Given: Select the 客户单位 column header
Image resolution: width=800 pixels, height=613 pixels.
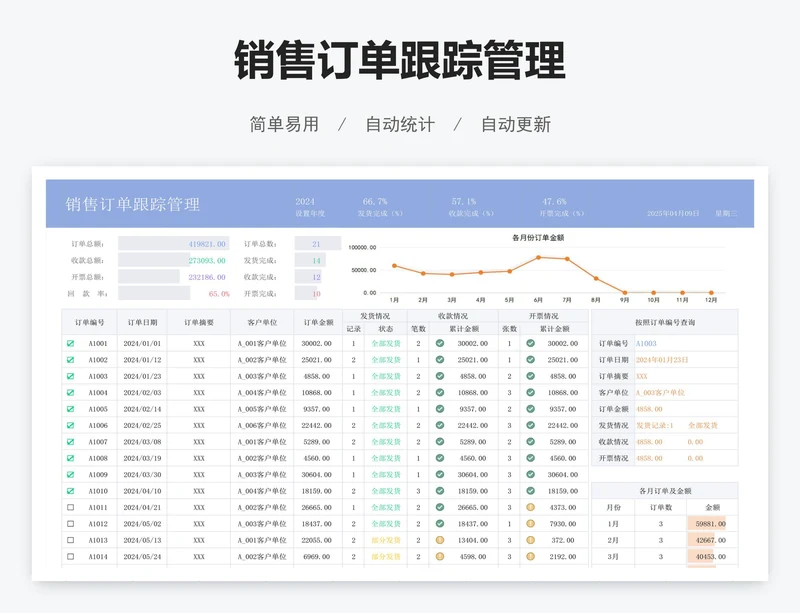Looking at the screenshot, I should [x=262, y=322].
